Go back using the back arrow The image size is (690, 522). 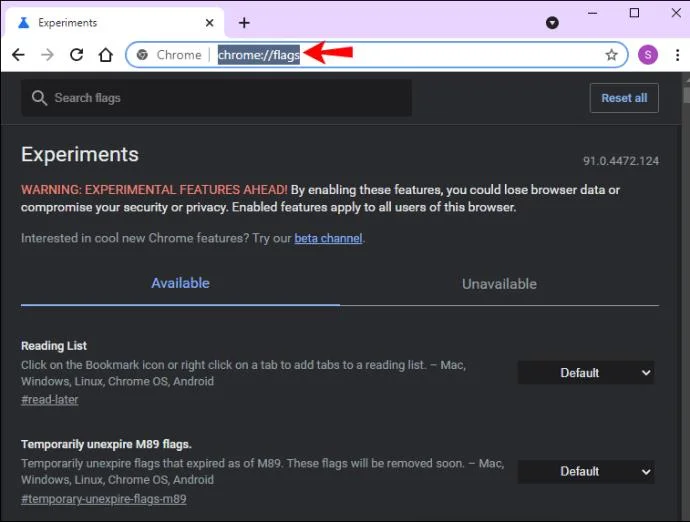click(18, 55)
